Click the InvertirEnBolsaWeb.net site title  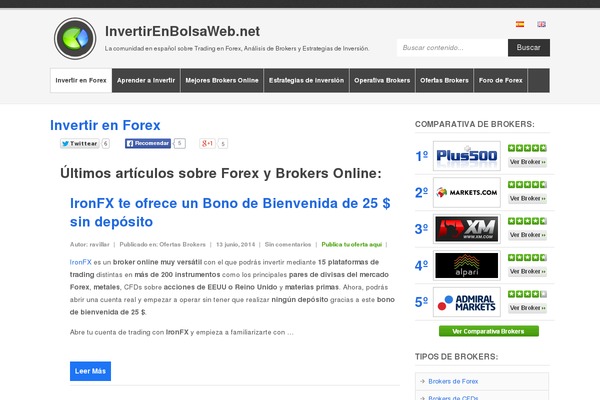coord(183,31)
